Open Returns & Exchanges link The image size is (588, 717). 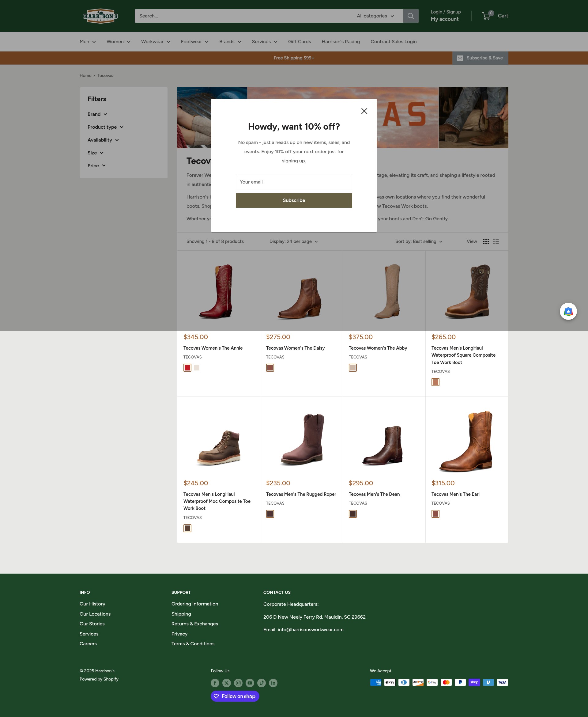click(194, 624)
